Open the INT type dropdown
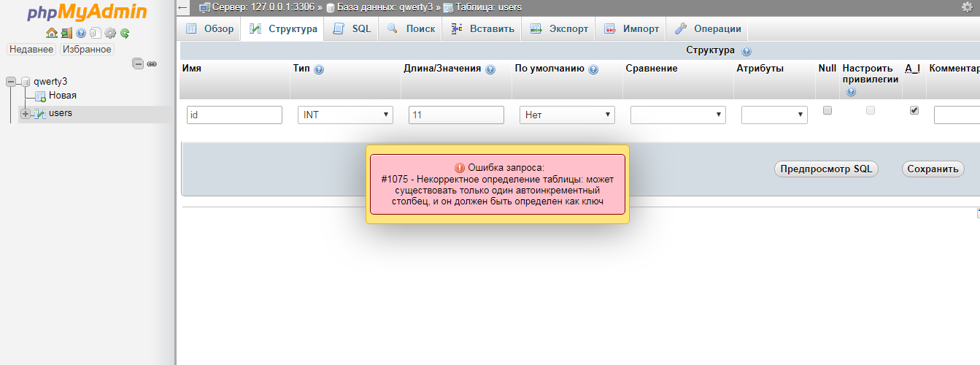 click(x=345, y=115)
